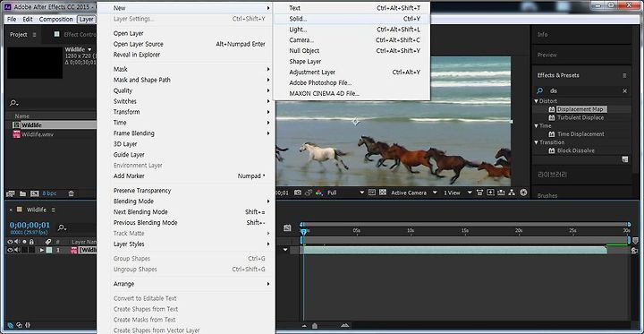Select Time Displacement effect

click(x=580, y=134)
